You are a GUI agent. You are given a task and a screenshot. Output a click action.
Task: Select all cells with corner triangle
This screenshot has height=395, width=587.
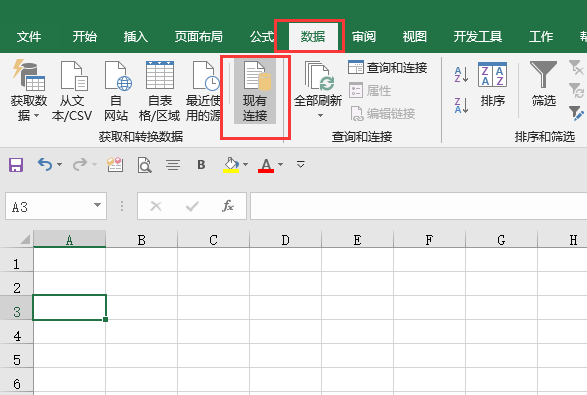pos(25,239)
